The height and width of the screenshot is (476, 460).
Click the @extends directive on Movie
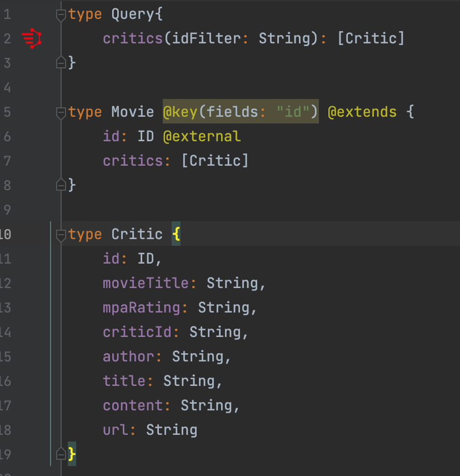click(362, 112)
